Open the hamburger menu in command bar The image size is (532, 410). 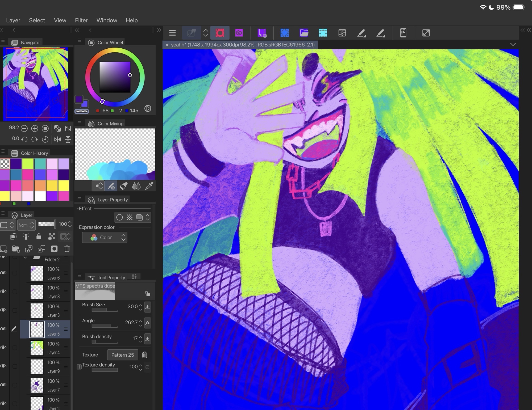click(172, 33)
